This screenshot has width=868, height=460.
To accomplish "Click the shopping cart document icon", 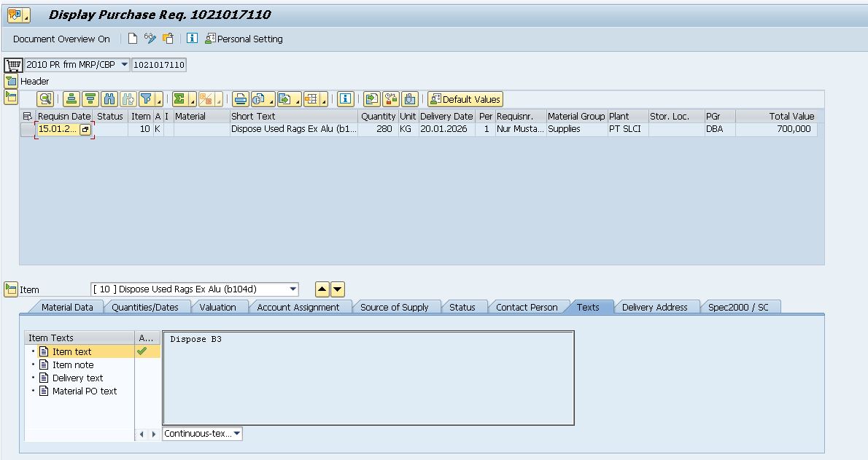I will [x=13, y=65].
